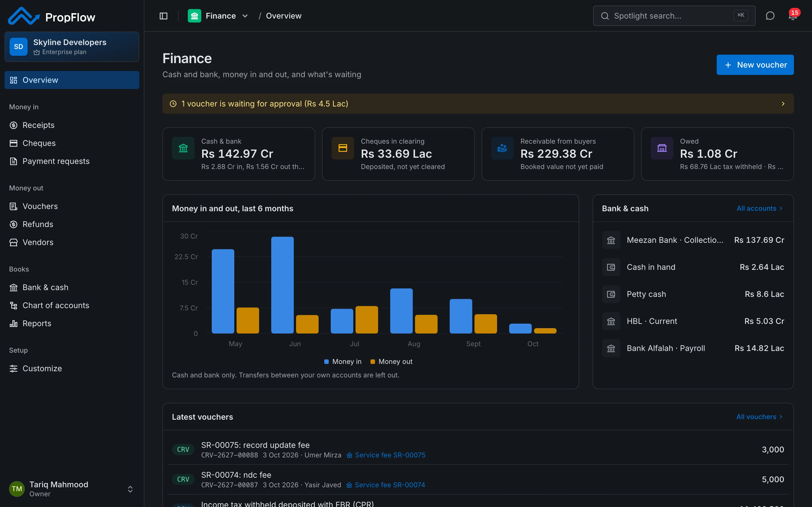Viewport: 812px width, 507px height.
Task: Click the Receivable from buyers icon
Action: [x=502, y=148]
